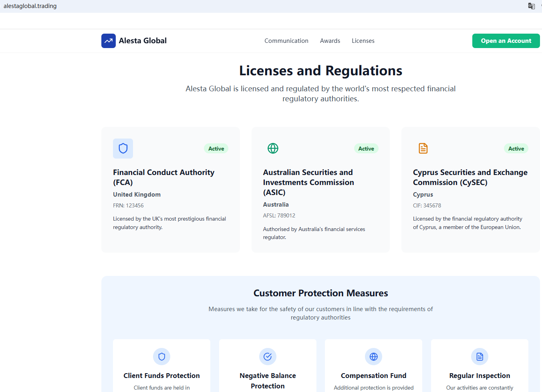Click the ASIC globe icon

[x=273, y=149]
